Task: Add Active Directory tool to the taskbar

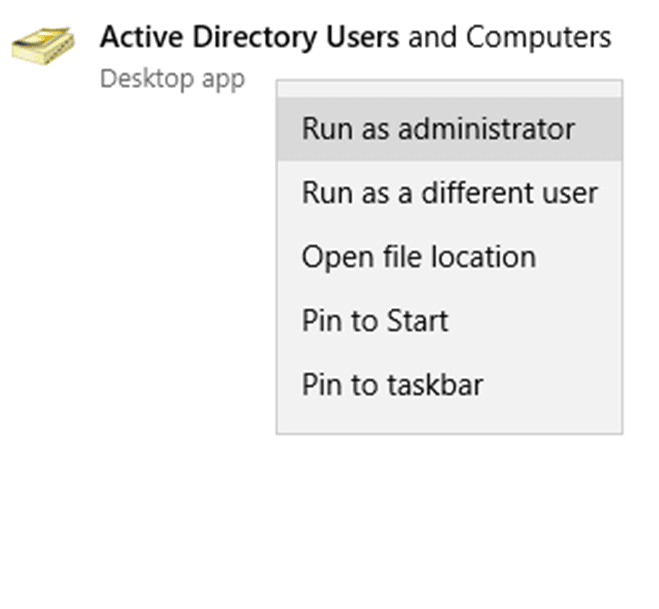Action: pos(392,385)
